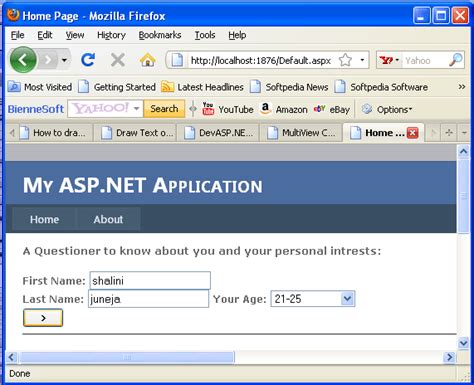Click the green Back navigation button
Image resolution: width=474 pixels, height=385 pixels.
click(x=23, y=60)
